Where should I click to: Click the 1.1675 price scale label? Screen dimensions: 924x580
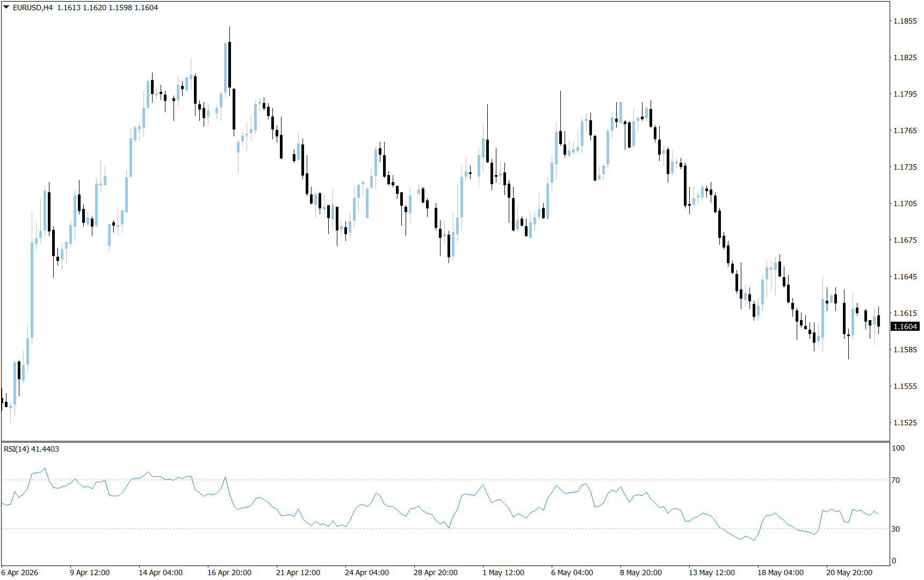pos(905,240)
